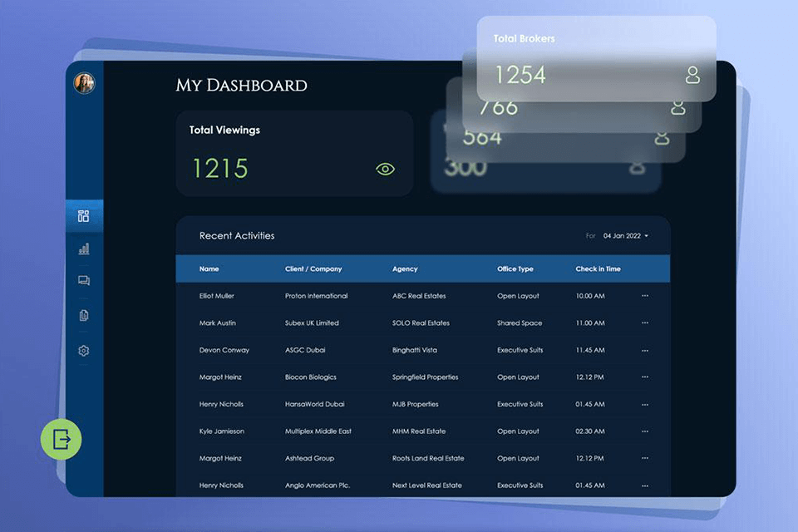Open more options for Biocon Biologics row
The width and height of the screenshot is (798, 532).
point(645,377)
